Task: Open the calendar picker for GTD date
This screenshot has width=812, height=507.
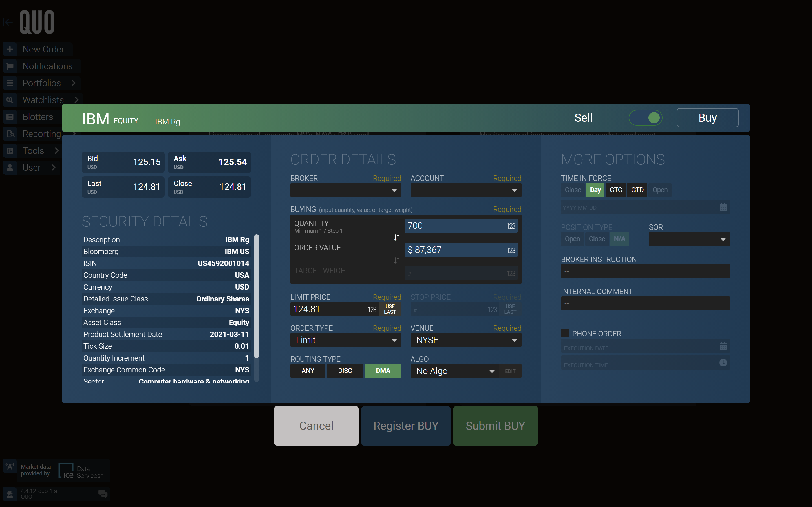Action: pos(723,207)
